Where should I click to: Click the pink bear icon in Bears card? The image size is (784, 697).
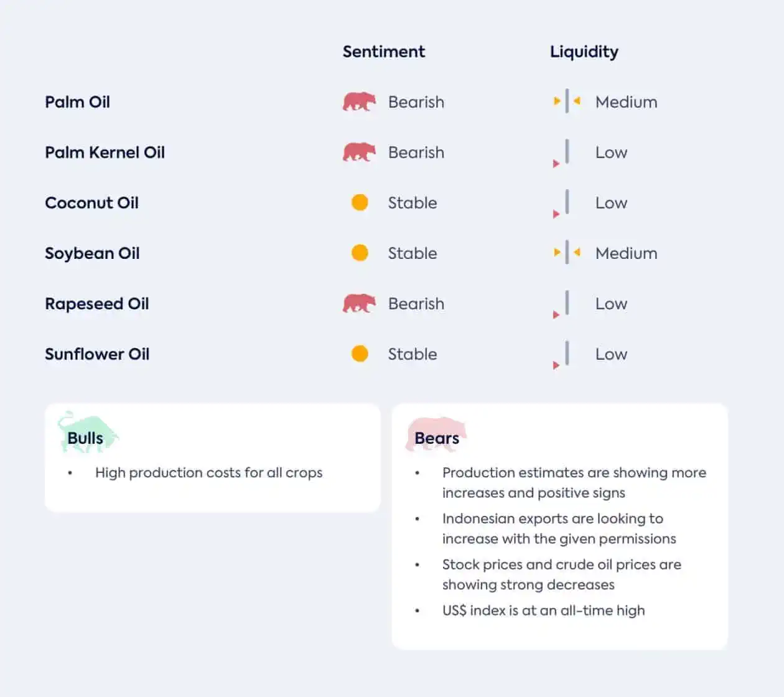436,434
